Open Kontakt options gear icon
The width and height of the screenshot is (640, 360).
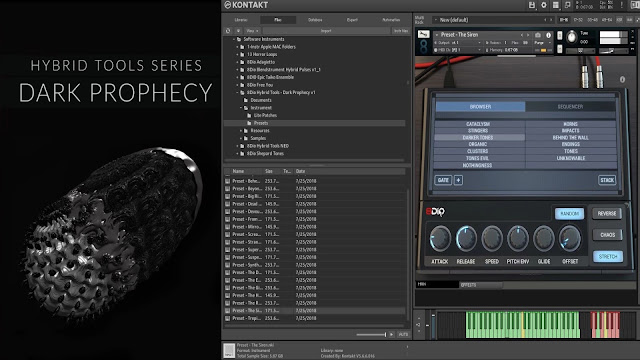pyautogui.click(x=544, y=5)
